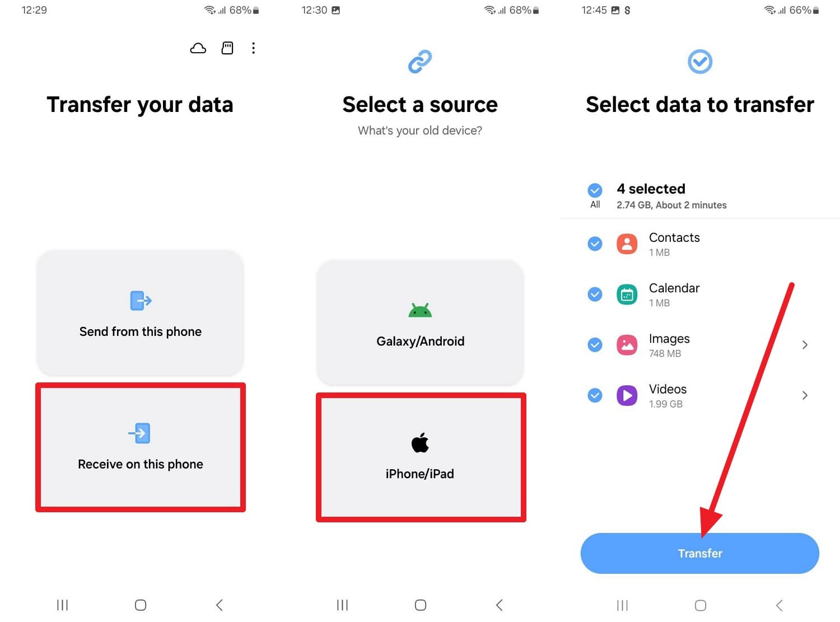The width and height of the screenshot is (840, 622).
Task: Tap the back arrow in first screen's navigation bar
Action: [x=220, y=605]
